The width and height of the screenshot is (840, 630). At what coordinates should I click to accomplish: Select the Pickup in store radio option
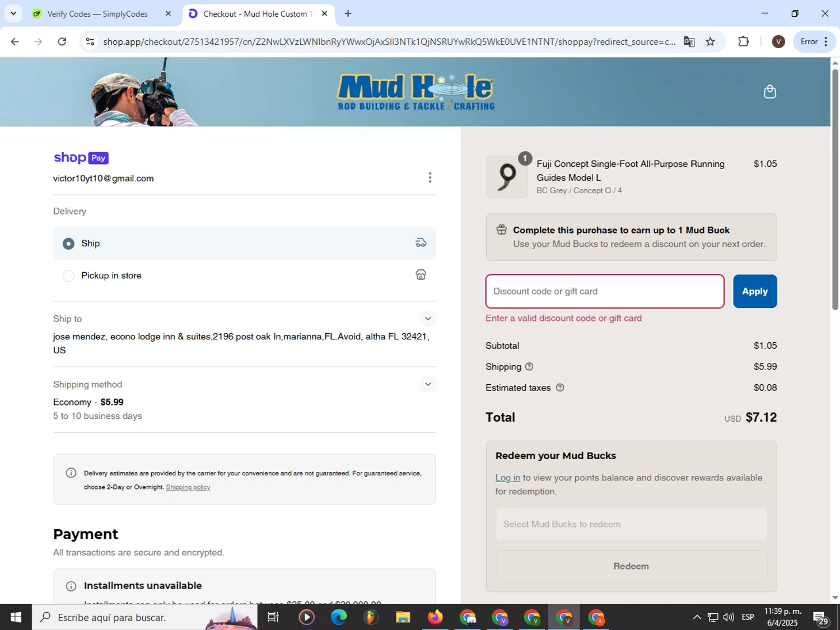pyautogui.click(x=68, y=276)
